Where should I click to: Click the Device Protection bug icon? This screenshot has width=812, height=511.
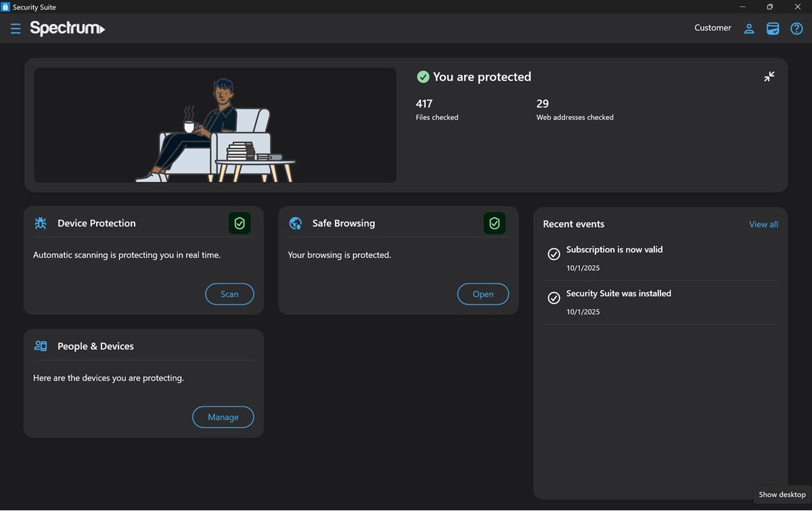(x=41, y=223)
